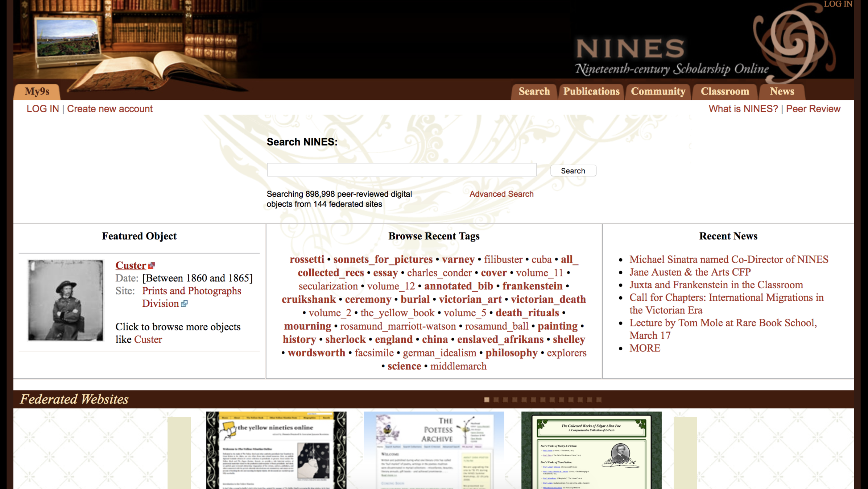This screenshot has height=489, width=868.
Task: Select the last carousel indicator dot
Action: click(x=599, y=400)
